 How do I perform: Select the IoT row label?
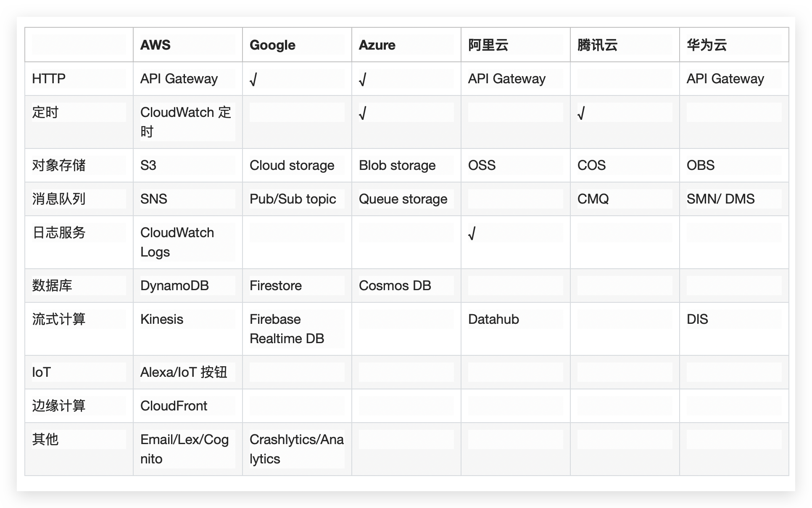coord(41,372)
